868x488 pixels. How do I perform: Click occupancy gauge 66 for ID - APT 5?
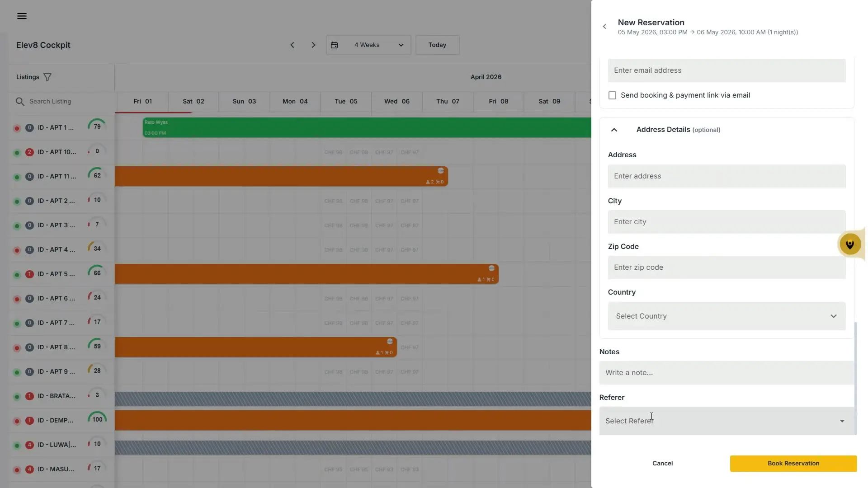[x=97, y=273]
